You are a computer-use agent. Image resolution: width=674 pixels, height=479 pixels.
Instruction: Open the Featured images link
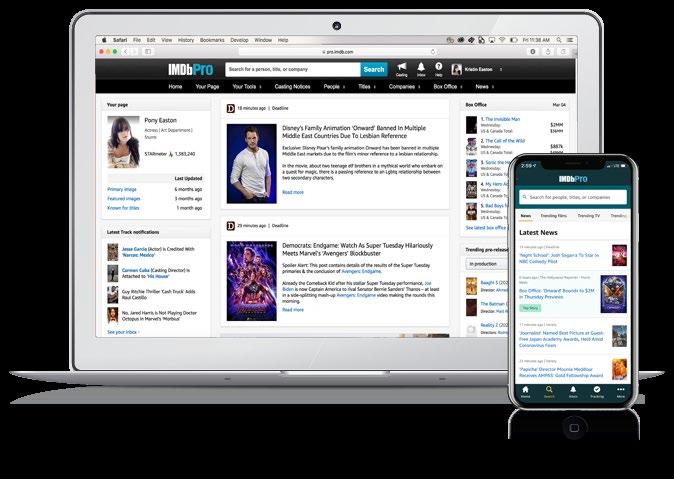(124, 199)
